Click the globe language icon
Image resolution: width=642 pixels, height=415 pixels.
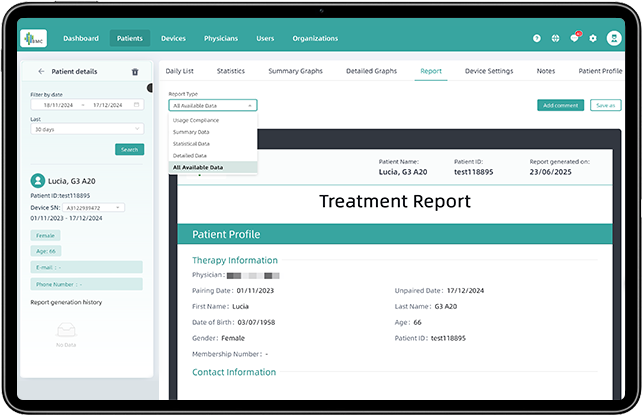tap(555, 38)
